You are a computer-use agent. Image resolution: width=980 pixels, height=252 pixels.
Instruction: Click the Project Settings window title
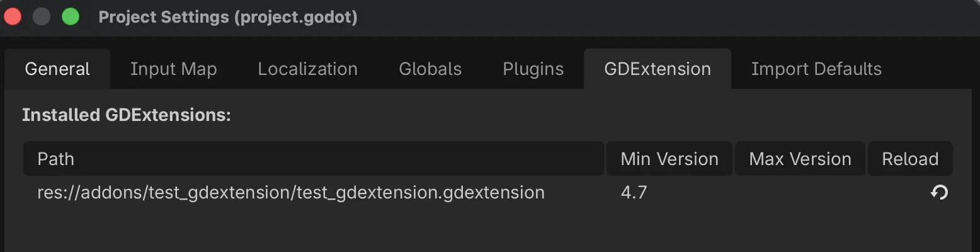click(228, 17)
